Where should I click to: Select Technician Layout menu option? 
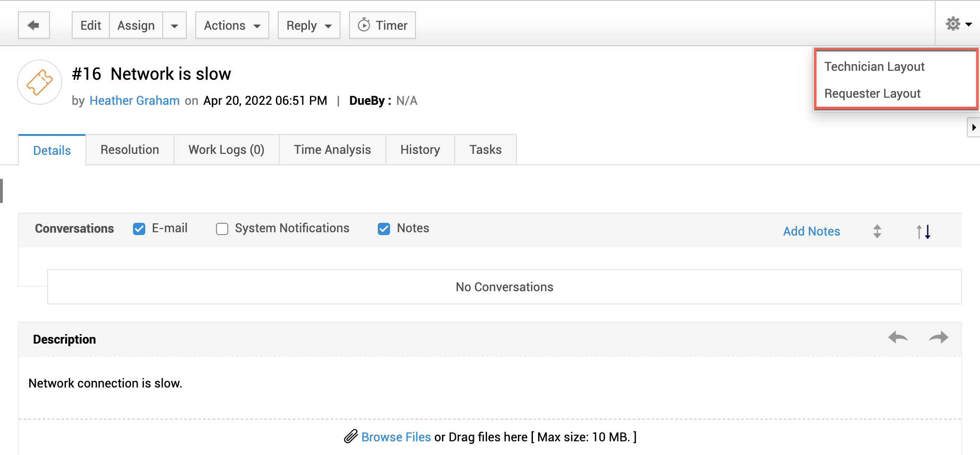pyautogui.click(x=874, y=67)
